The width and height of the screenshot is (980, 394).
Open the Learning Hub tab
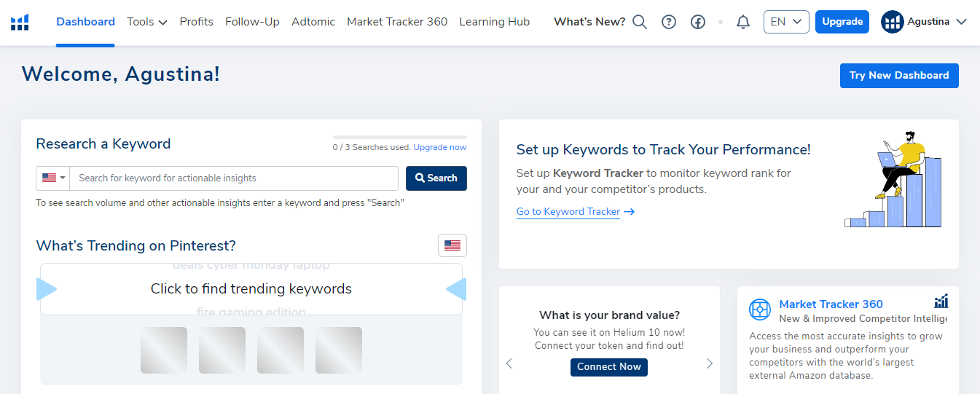495,22
